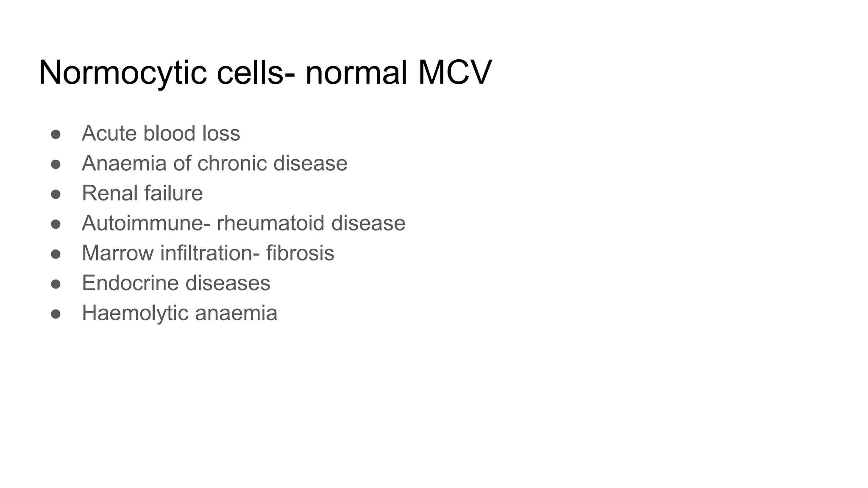Select the Haemolytic anaemia bullet text
This screenshot has width=868, height=488.
pyautogui.click(x=180, y=313)
